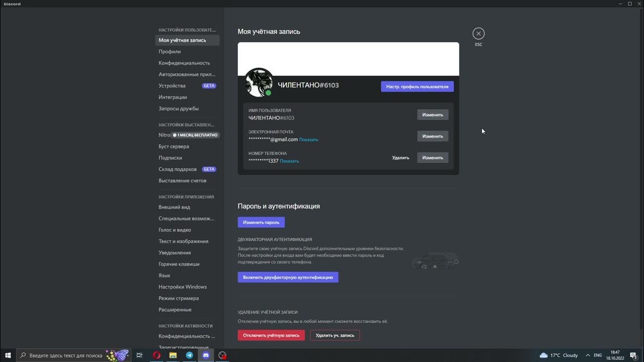Click Изменить next to email
The height and width of the screenshot is (362, 644).
tap(433, 136)
